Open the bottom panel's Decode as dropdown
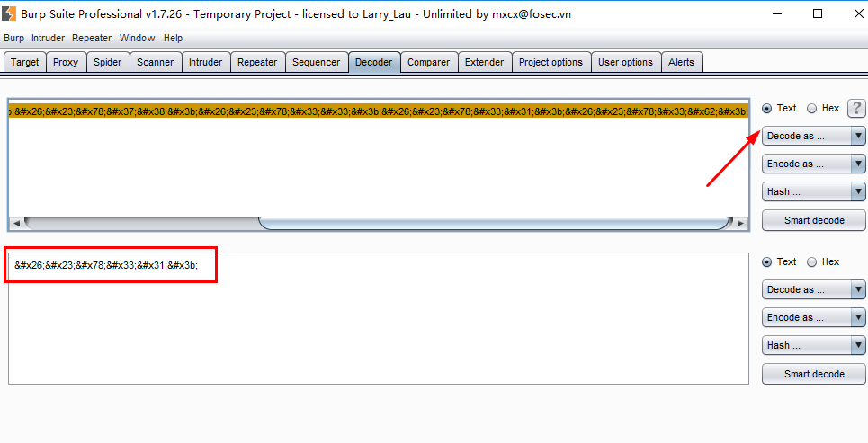This screenshot has width=868, height=443. (x=814, y=289)
